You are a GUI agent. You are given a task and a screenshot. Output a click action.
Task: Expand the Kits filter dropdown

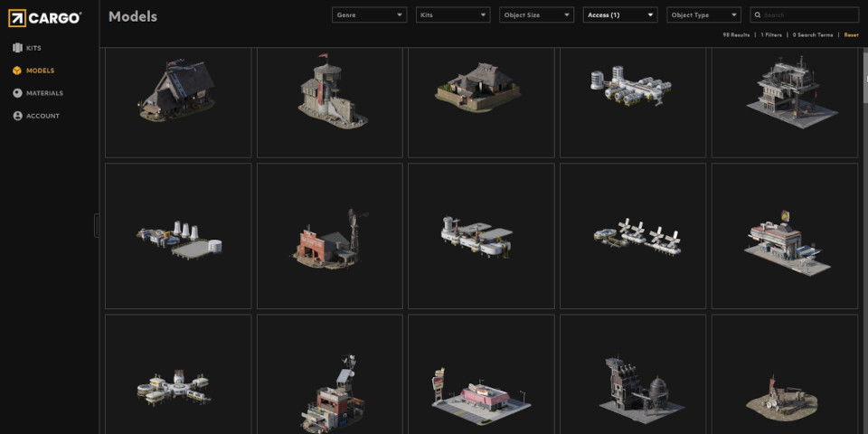click(452, 15)
